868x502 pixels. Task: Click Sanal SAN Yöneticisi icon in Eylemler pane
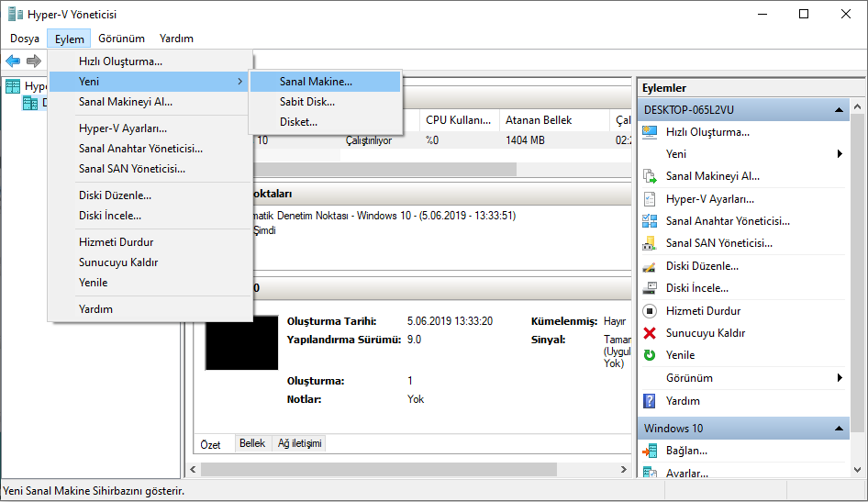click(x=650, y=243)
